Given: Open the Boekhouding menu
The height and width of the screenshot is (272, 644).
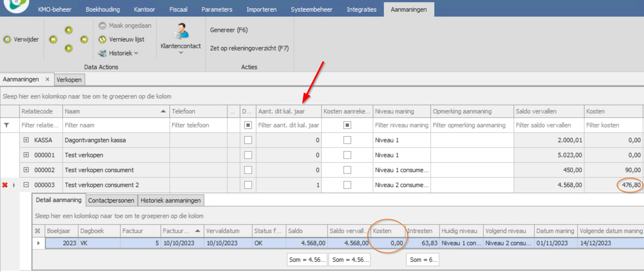Looking at the screenshot, I should click(x=103, y=10).
